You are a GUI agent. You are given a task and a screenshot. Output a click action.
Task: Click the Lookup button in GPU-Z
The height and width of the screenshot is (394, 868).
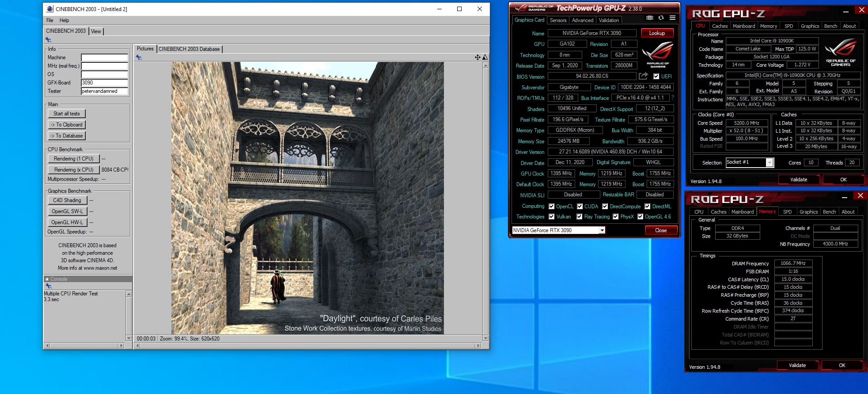point(657,33)
